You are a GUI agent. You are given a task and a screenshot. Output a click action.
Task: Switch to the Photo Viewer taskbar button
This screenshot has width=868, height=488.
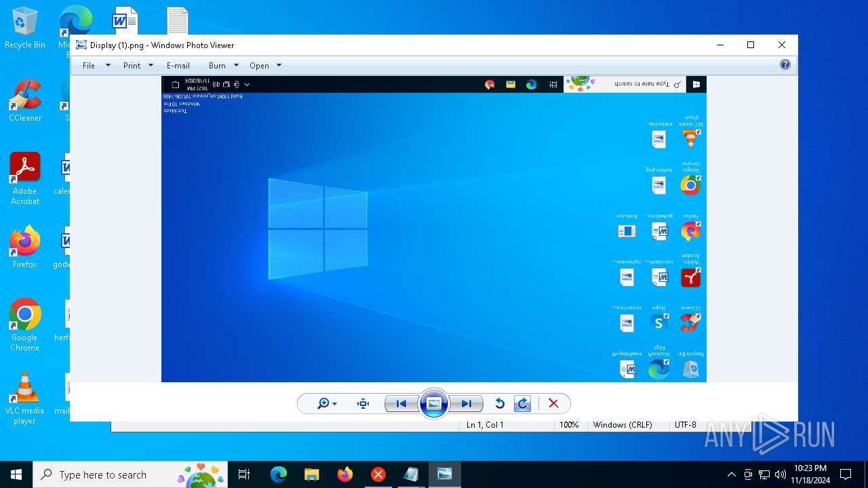[445, 474]
